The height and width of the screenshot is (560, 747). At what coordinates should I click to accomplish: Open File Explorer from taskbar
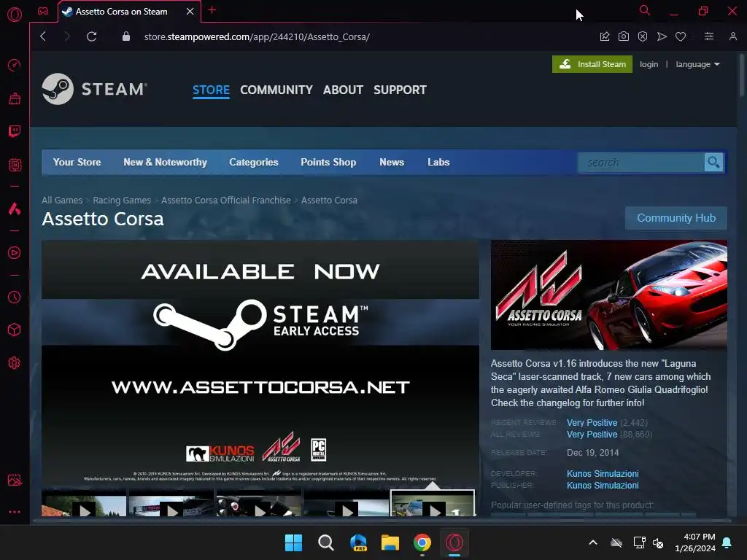pyautogui.click(x=390, y=542)
